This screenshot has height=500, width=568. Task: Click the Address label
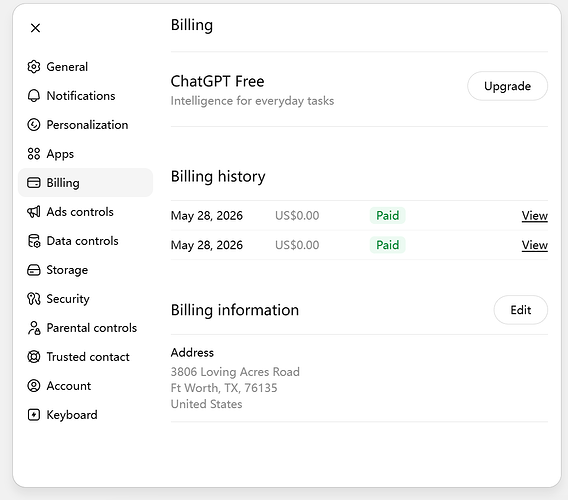192,353
